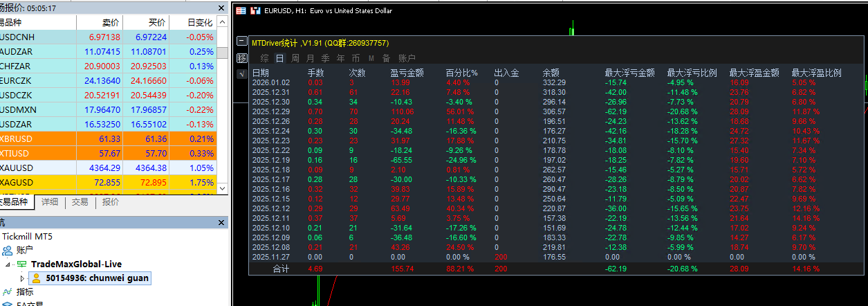Select the XAUUSD symbol row
The height and width of the screenshot is (306, 868).
pyautogui.click(x=108, y=168)
